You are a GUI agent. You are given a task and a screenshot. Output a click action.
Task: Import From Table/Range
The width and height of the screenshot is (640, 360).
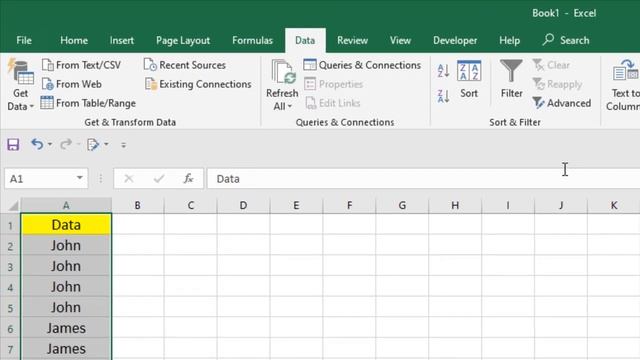tap(88, 103)
